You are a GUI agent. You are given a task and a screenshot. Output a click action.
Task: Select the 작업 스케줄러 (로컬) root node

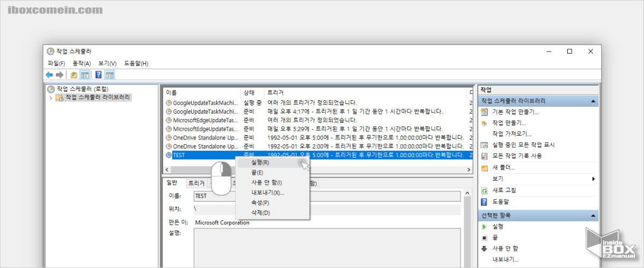coord(82,89)
